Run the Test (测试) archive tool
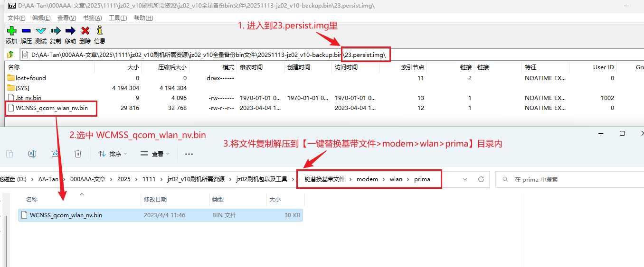This screenshot has width=644, height=267. (41, 31)
